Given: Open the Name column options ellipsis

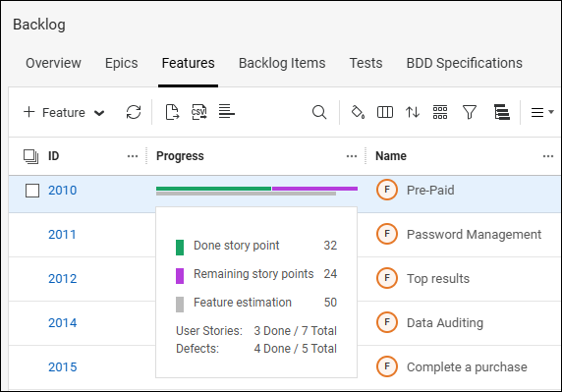Looking at the screenshot, I should point(548,156).
